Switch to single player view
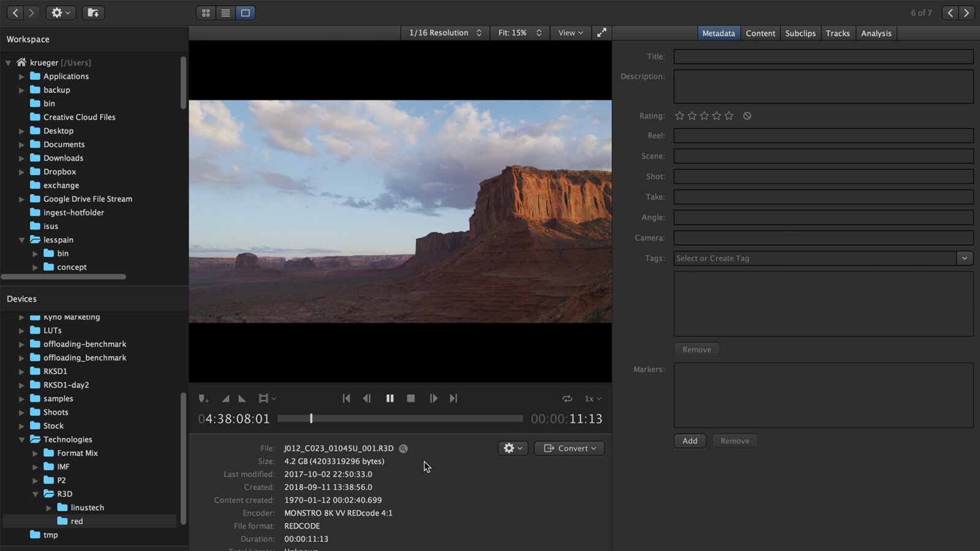 coord(246,13)
